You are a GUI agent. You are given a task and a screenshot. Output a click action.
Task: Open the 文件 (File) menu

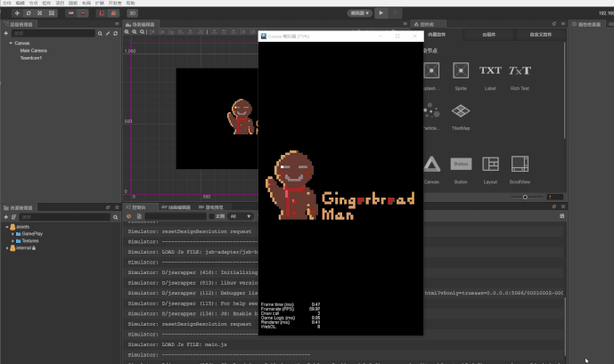point(7,4)
